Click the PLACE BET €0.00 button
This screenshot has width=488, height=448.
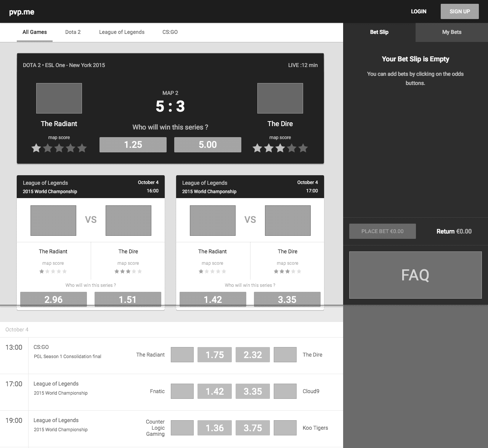382,231
